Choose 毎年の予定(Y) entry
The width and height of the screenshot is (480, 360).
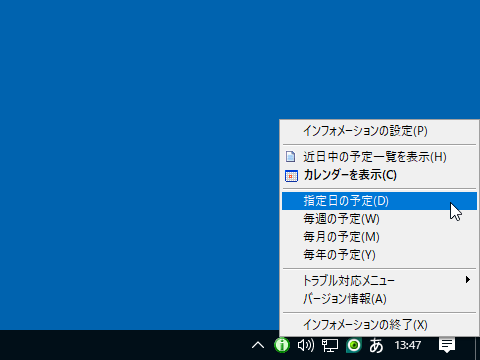point(379,255)
